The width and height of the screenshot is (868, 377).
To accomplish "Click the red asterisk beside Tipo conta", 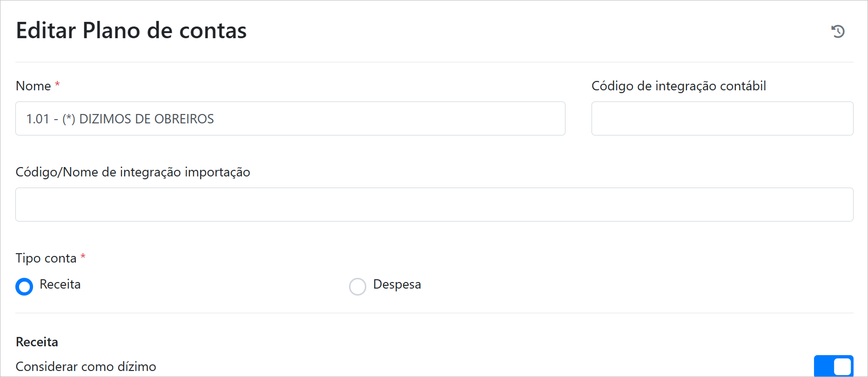I will (83, 257).
